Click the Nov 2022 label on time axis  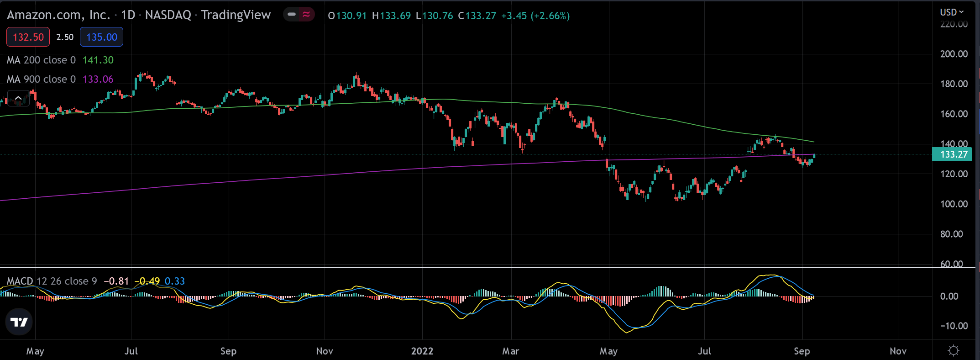898,351
